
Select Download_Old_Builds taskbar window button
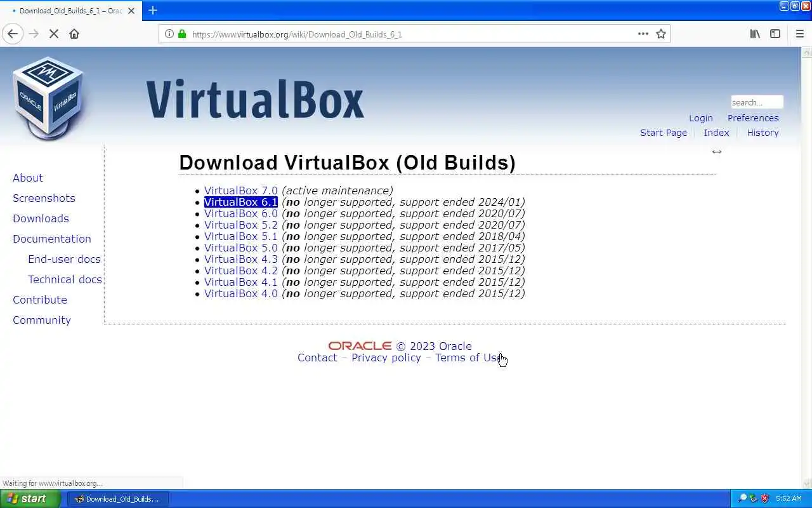(x=118, y=498)
